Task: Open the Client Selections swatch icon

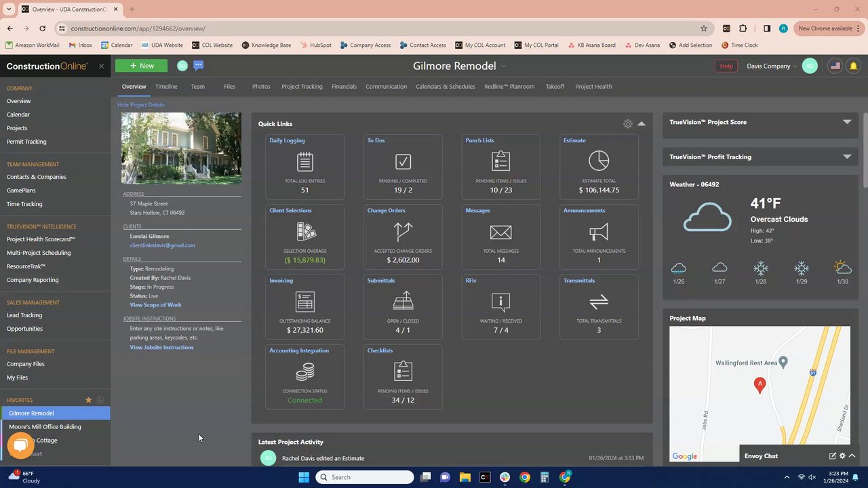Action: click(x=306, y=232)
